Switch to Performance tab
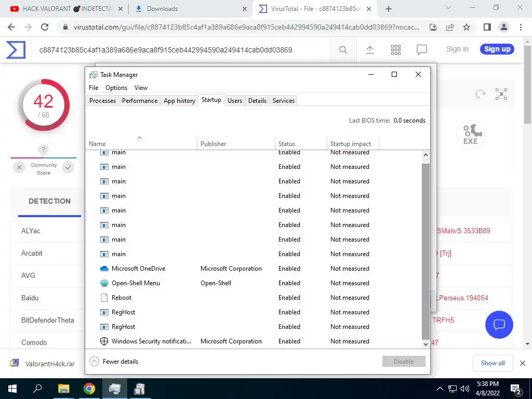 (x=140, y=100)
